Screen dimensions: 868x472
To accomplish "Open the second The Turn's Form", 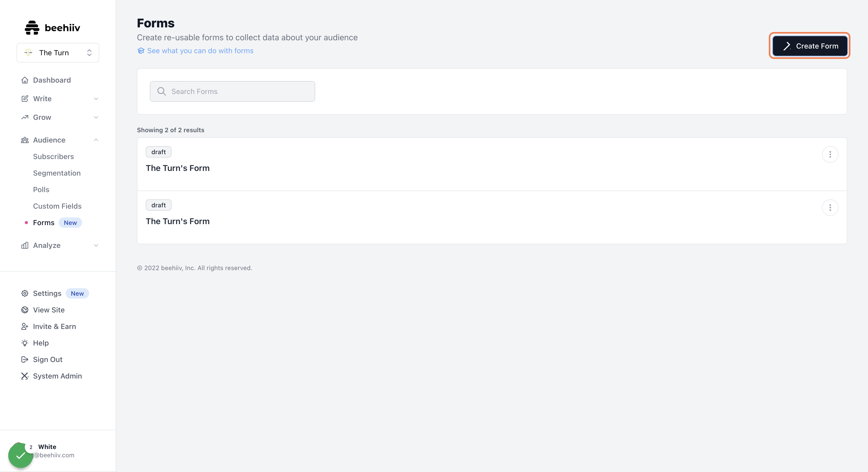I will (x=177, y=221).
